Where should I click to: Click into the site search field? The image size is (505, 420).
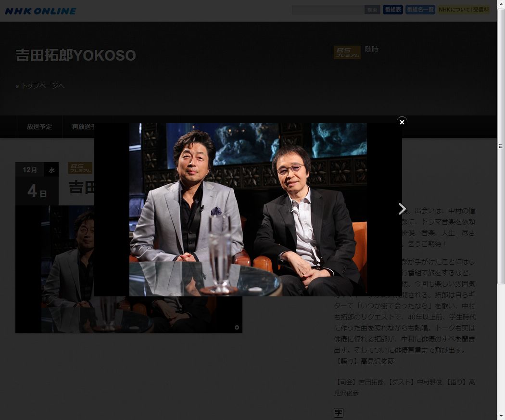click(x=328, y=10)
